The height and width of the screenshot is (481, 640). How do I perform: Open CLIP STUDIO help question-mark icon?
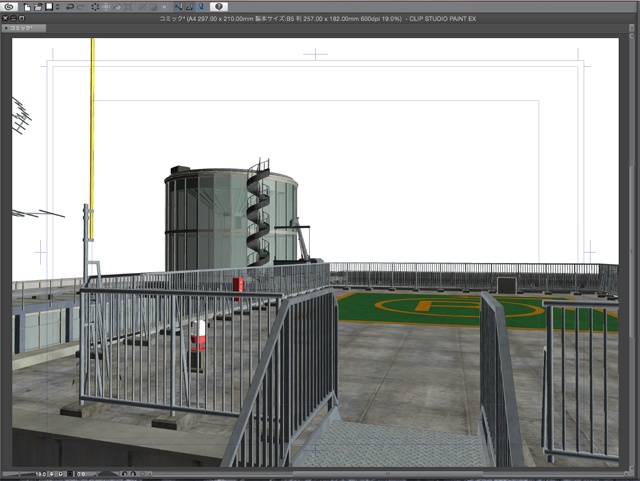[x=219, y=7]
